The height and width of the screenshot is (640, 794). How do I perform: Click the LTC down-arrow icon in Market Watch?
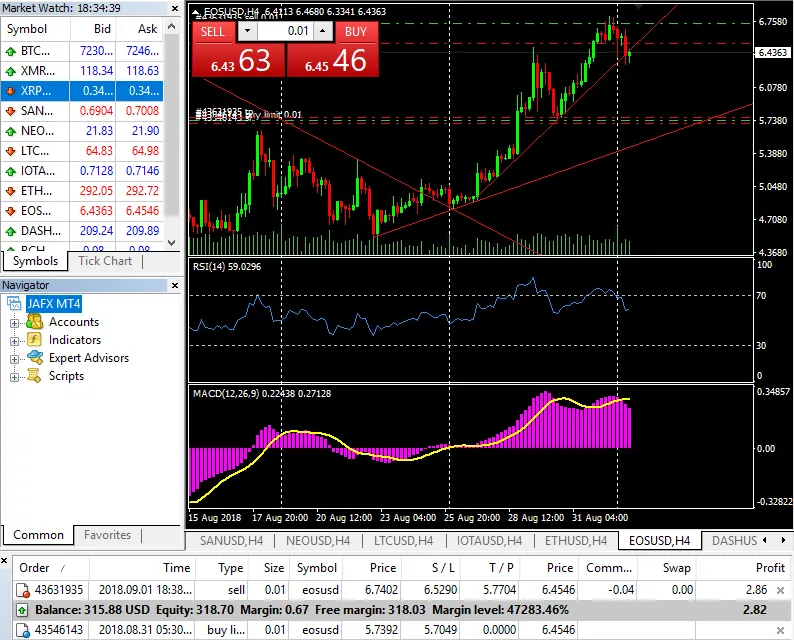(x=10, y=151)
